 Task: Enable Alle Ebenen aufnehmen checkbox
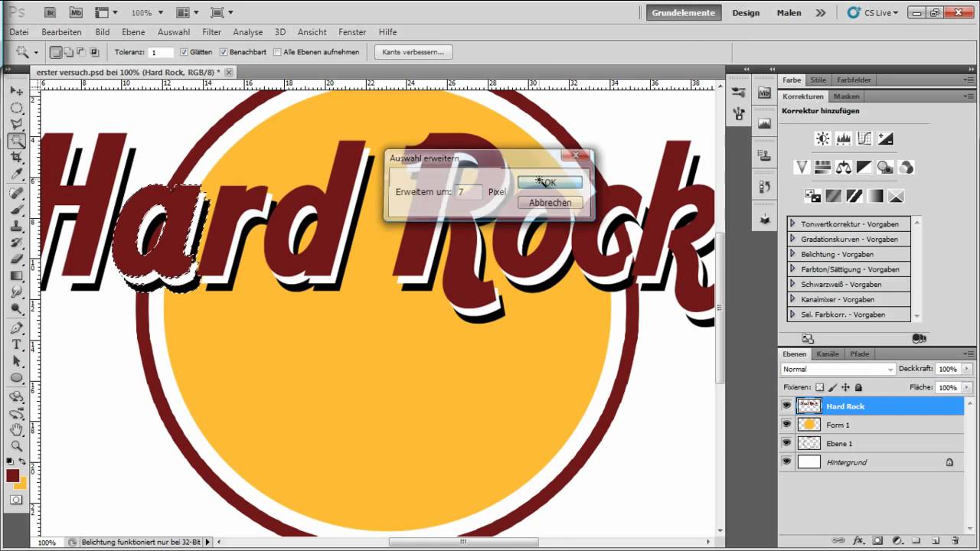pos(278,52)
